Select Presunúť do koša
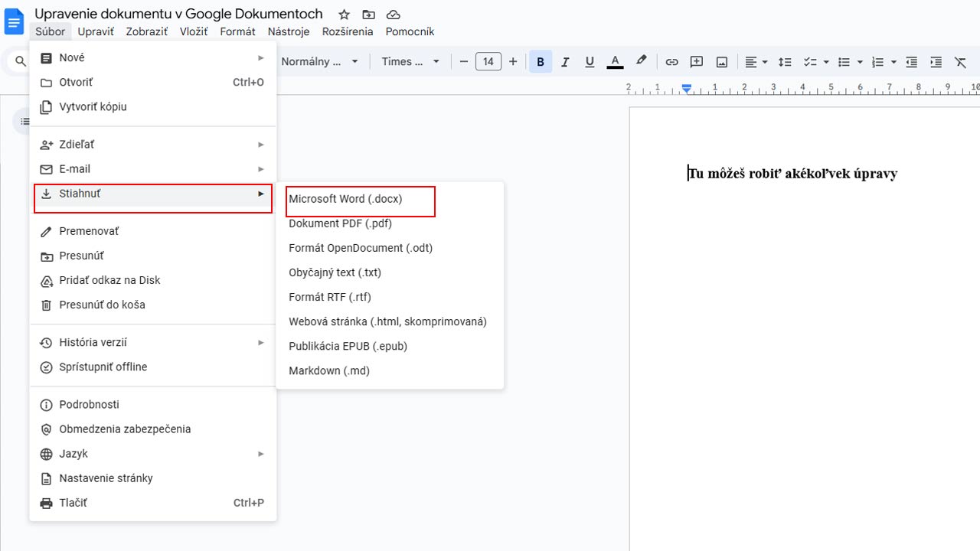Viewport: 980px width, 551px height. pyautogui.click(x=153, y=304)
